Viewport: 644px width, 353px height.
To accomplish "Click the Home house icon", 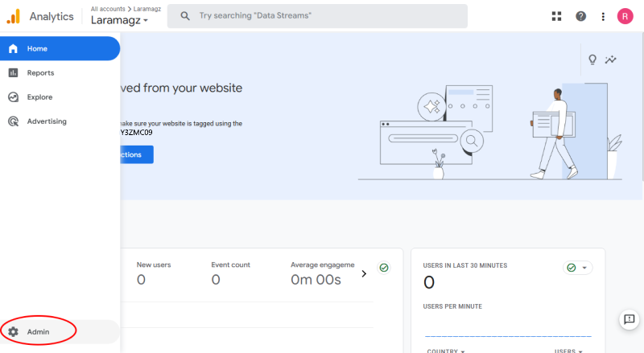I will click(x=13, y=48).
